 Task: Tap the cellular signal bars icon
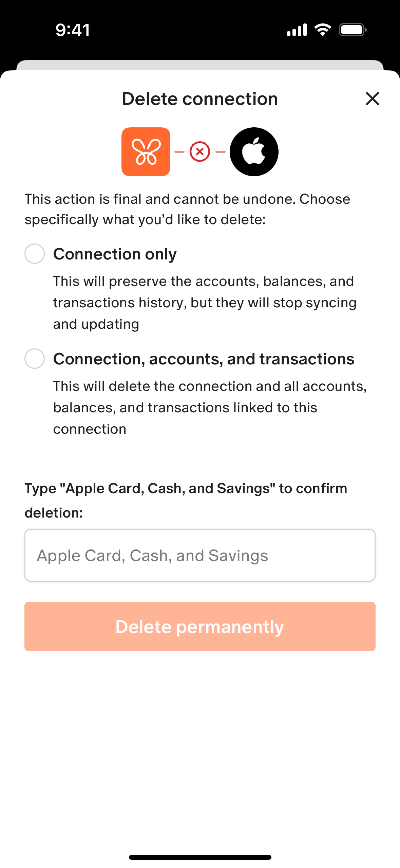tap(297, 30)
